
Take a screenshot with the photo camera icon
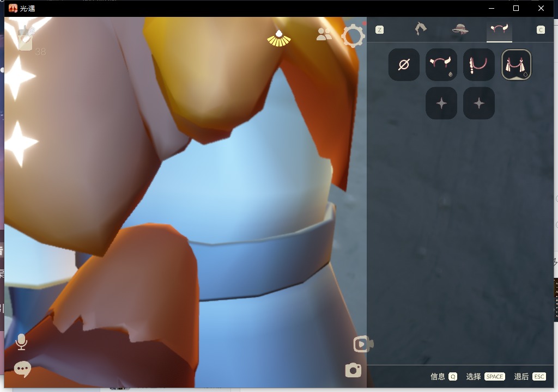(353, 370)
